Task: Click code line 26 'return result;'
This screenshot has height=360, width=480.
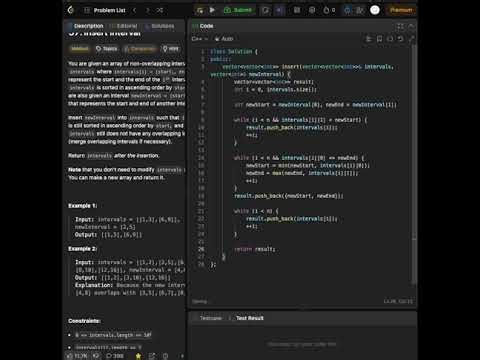Action: click(x=255, y=249)
